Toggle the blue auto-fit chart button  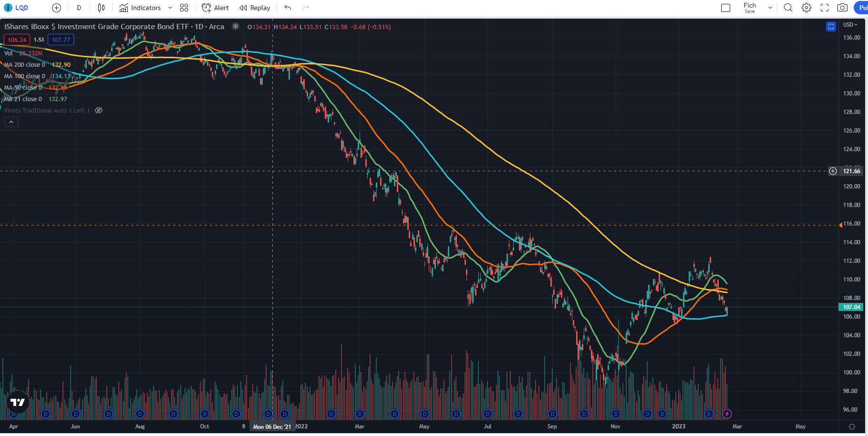click(831, 27)
